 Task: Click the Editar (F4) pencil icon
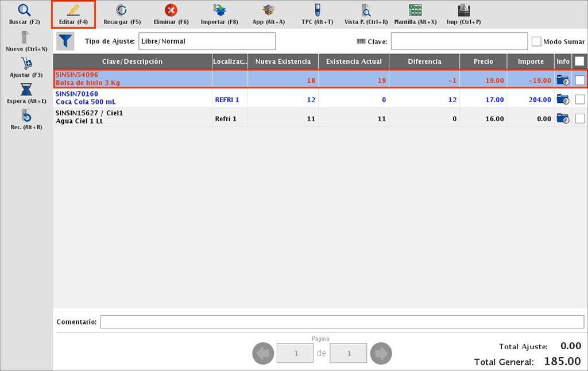[x=73, y=10]
